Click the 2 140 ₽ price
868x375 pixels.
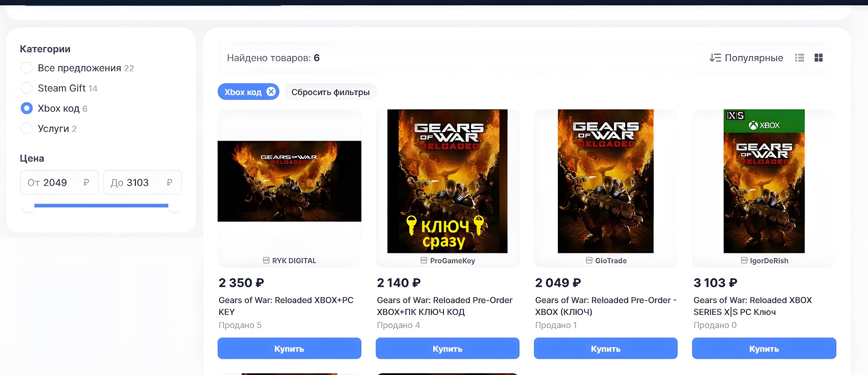pos(399,283)
